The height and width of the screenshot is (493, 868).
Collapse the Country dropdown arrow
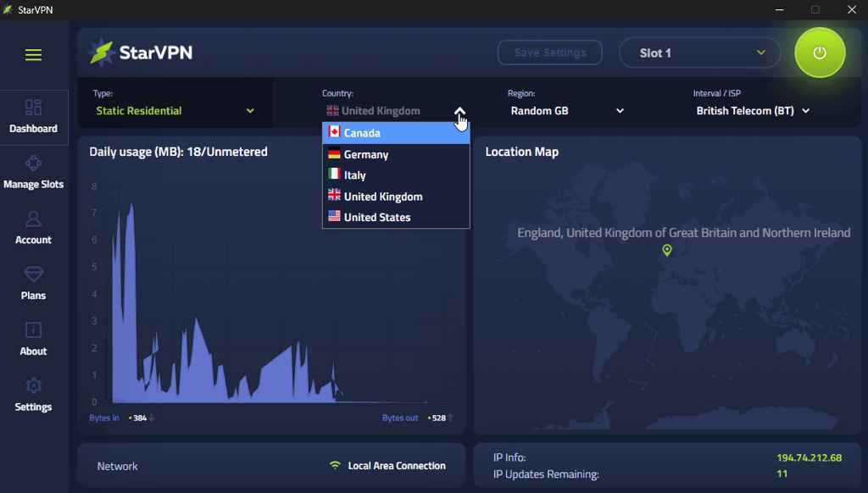[459, 111]
